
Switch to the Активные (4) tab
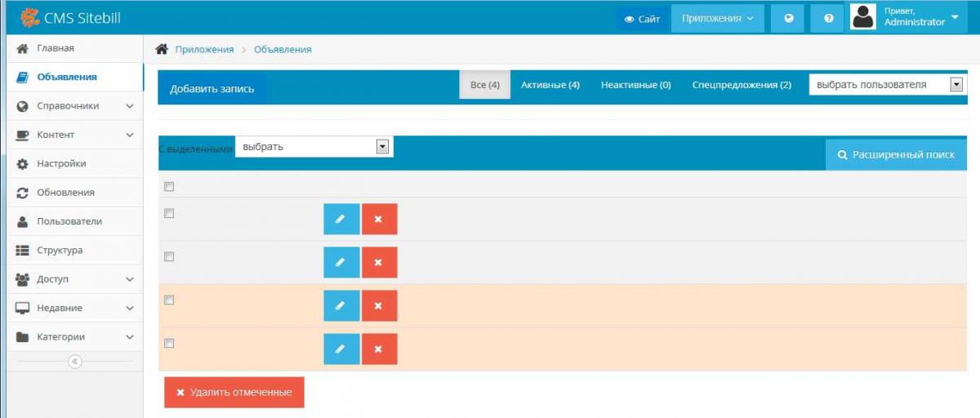[x=550, y=85]
